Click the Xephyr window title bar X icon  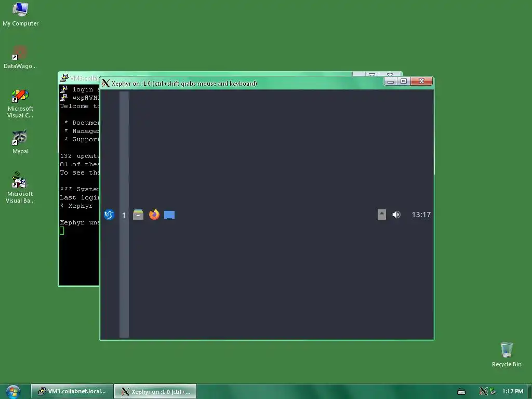pyautogui.click(x=106, y=83)
